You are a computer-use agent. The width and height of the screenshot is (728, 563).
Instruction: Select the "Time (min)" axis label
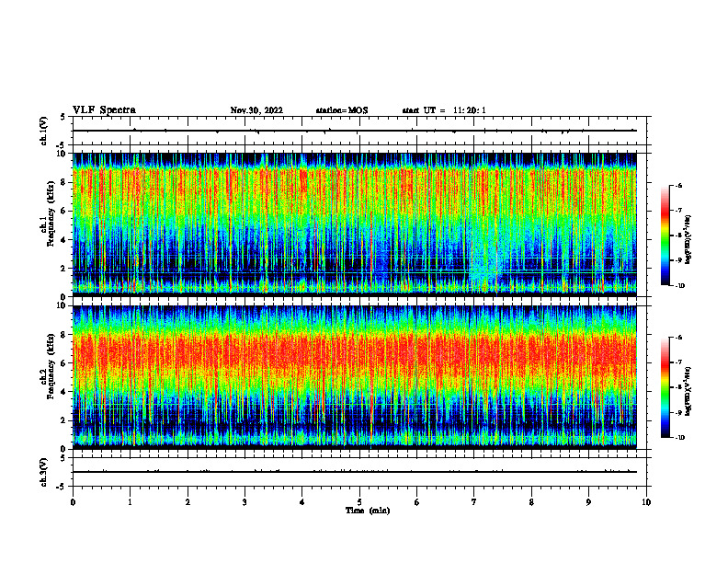coord(368,511)
